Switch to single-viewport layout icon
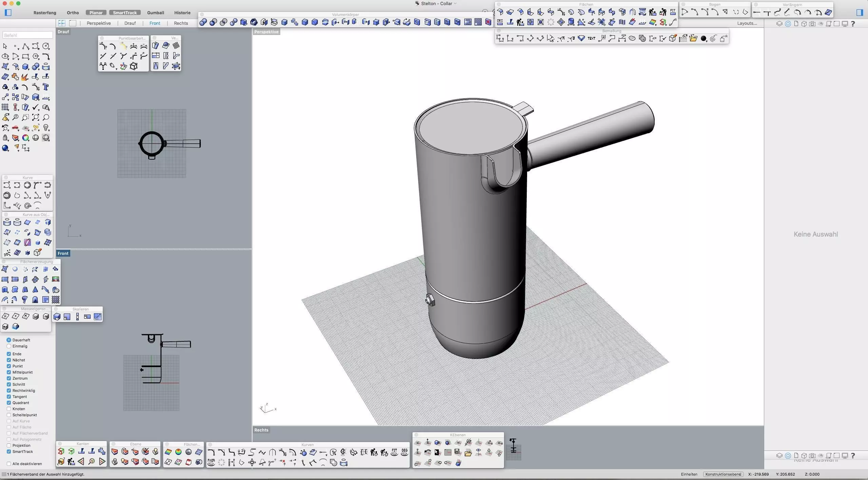Image resolution: width=868 pixels, height=480 pixels. point(73,23)
